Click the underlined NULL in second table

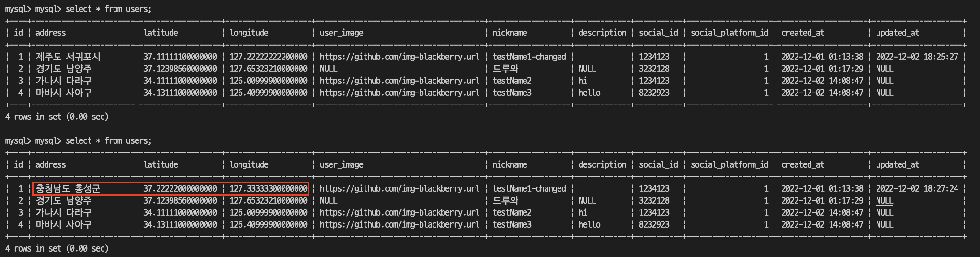[884, 200]
